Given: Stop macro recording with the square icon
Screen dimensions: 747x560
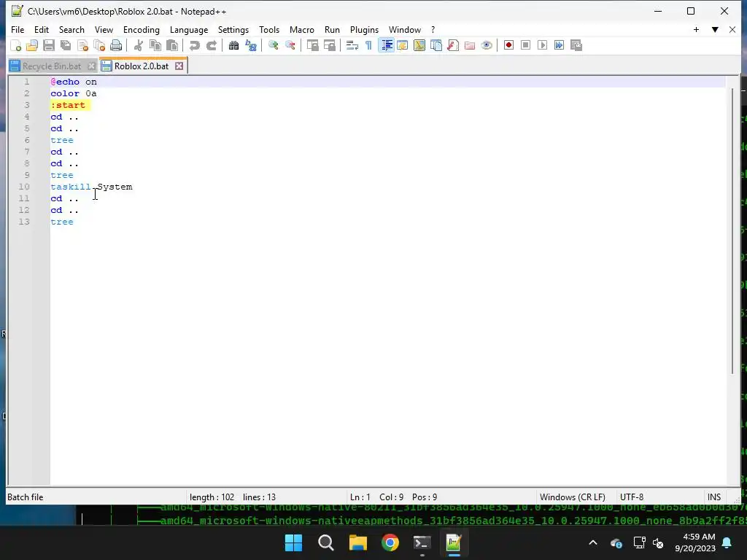Looking at the screenshot, I should point(525,45).
